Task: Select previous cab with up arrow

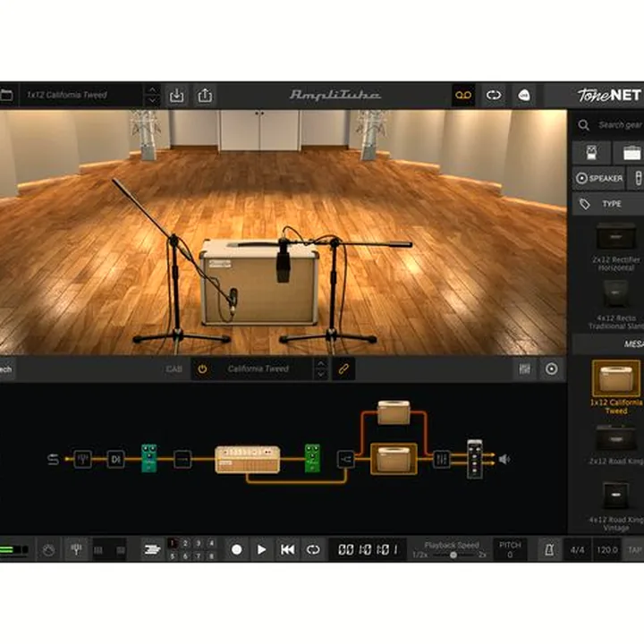Action: 321,363
